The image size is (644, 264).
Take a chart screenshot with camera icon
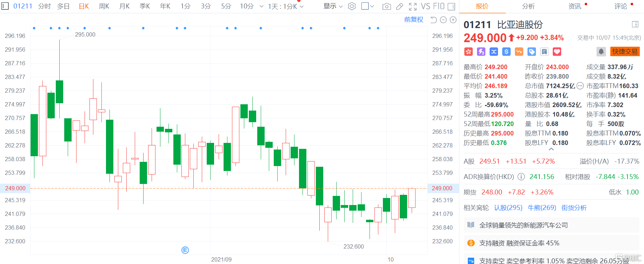pyautogui.click(x=386, y=6)
